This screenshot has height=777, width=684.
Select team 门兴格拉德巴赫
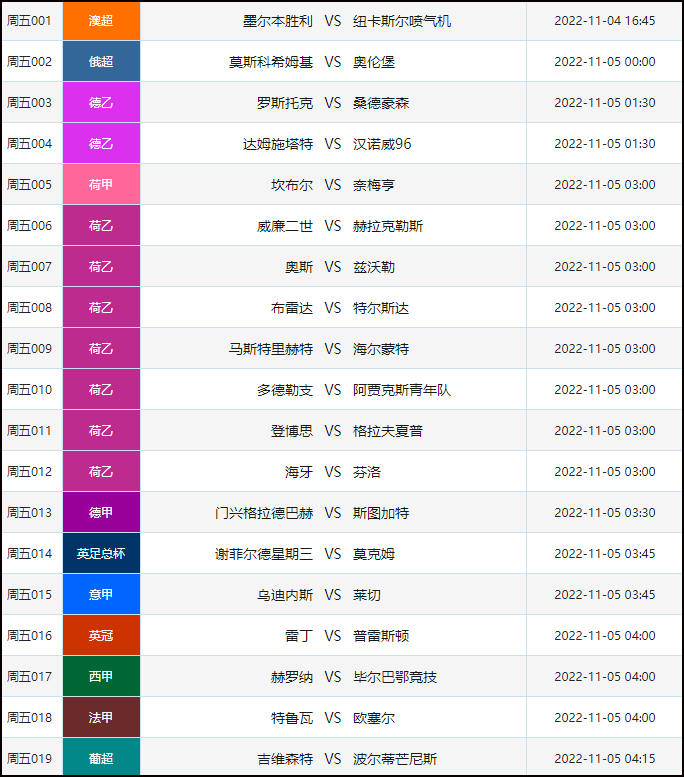click(264, 513)
